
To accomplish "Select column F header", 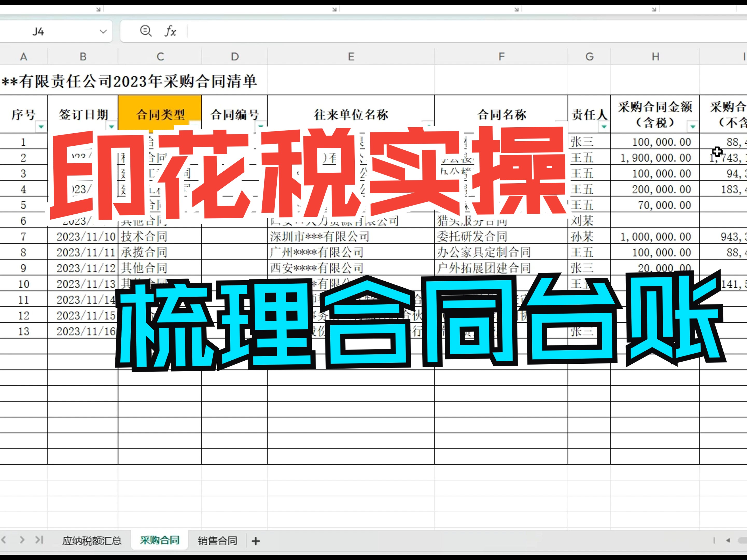I will [501, 57].
